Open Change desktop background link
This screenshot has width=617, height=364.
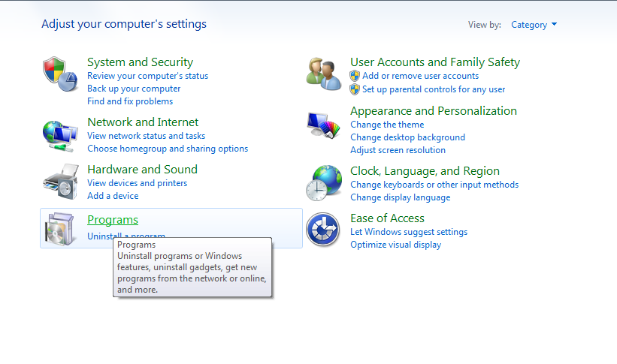(x=407, y=137)
